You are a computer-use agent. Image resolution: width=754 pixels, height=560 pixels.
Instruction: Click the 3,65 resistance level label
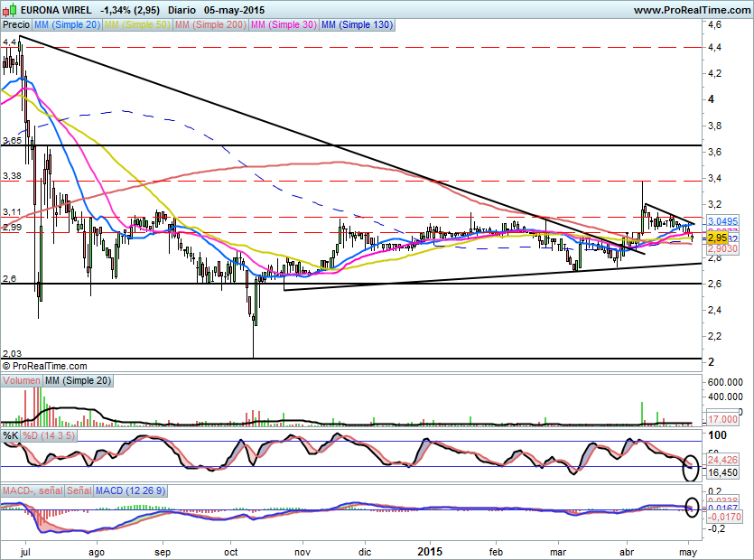(x=12, y=141)
